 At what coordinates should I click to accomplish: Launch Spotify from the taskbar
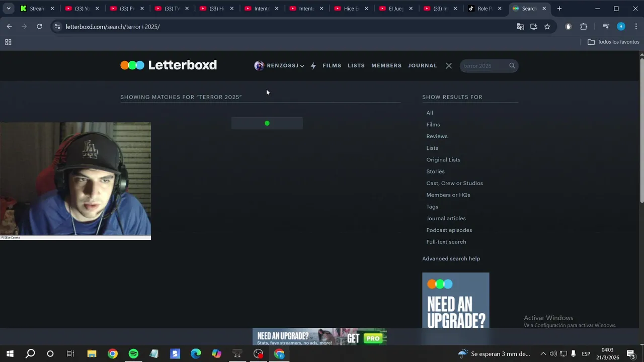(133, 354)
